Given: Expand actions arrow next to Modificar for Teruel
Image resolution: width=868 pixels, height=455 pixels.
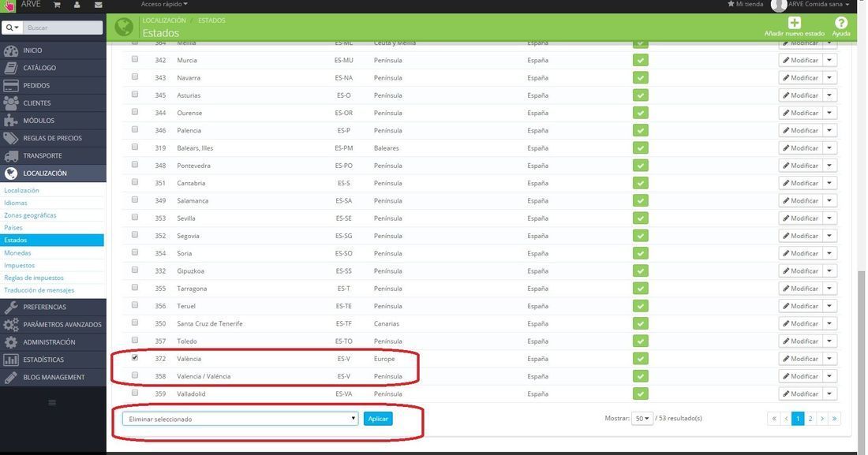Looking at the screenshot, I should [x=829, y=306].
